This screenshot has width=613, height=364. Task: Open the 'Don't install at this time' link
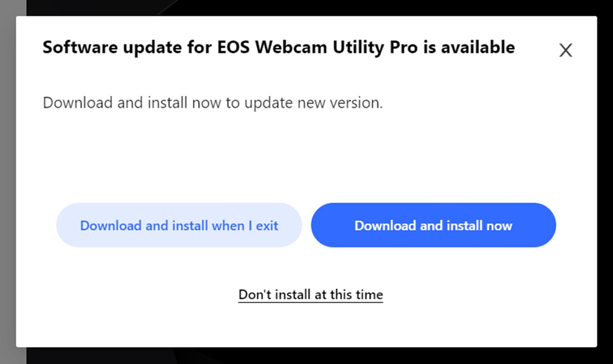pos(311,294)
